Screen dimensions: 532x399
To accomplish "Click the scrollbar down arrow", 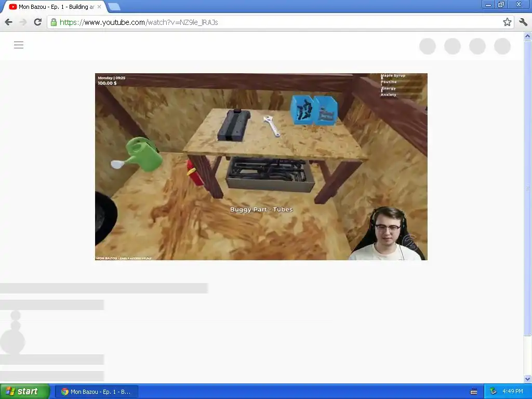I will click(527, 379).
